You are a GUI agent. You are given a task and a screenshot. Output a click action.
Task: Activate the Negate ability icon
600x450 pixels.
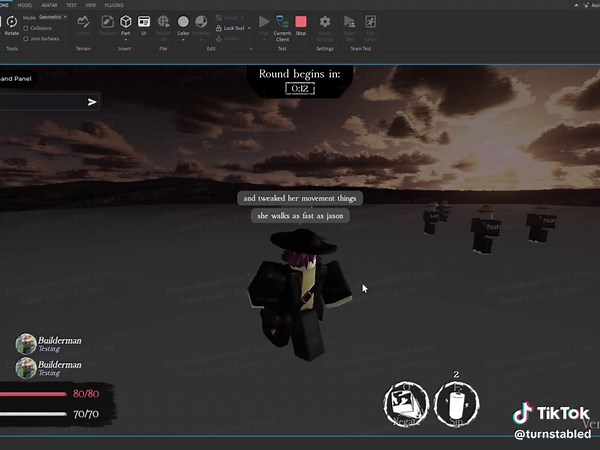point(406,403)
